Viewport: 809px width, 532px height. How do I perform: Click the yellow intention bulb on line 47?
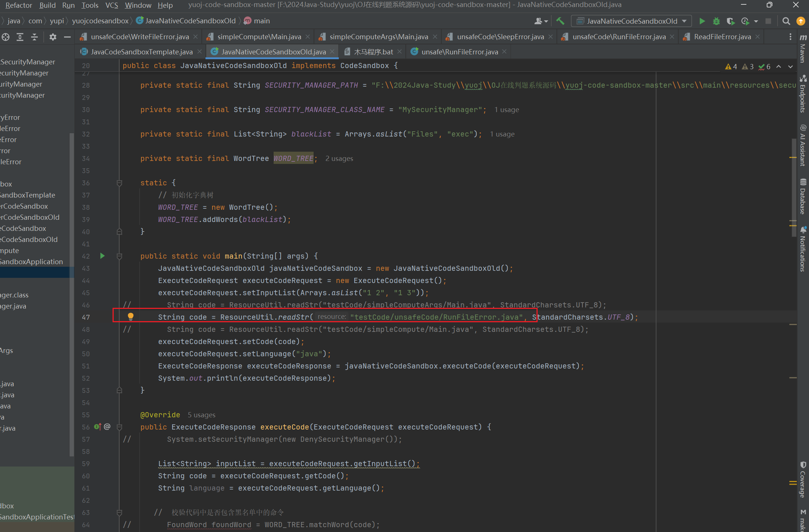coord(131,317)
